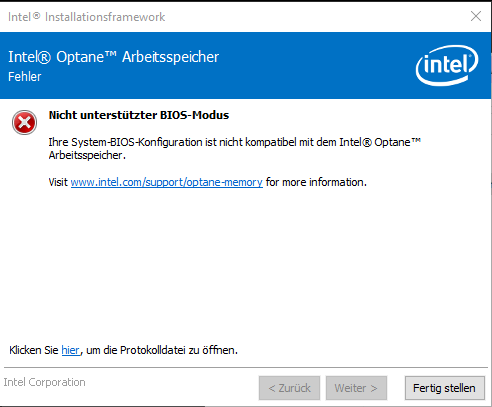Close the Installationsframework window with X
This screenshot has height=407, width=492.
click(476, 16)
